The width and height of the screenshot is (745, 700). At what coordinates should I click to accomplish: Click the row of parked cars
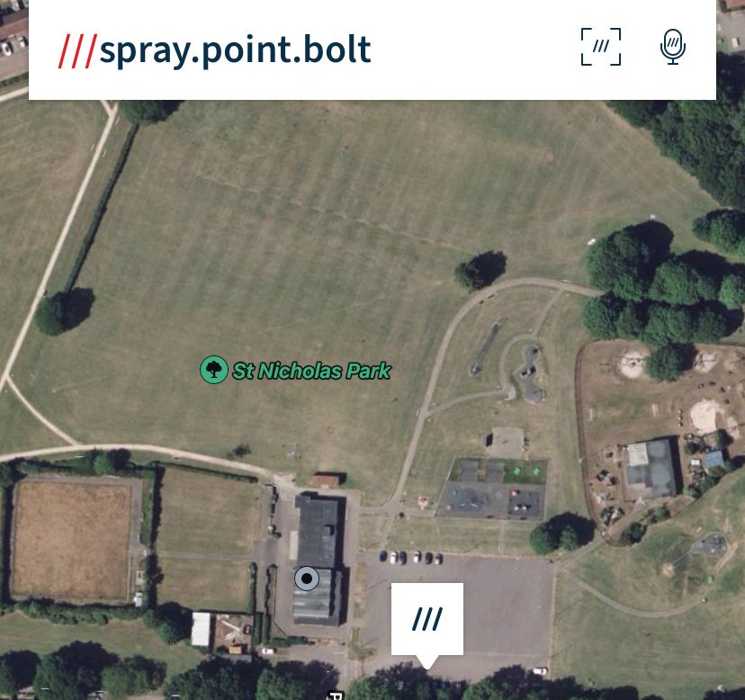click(411, 557)
